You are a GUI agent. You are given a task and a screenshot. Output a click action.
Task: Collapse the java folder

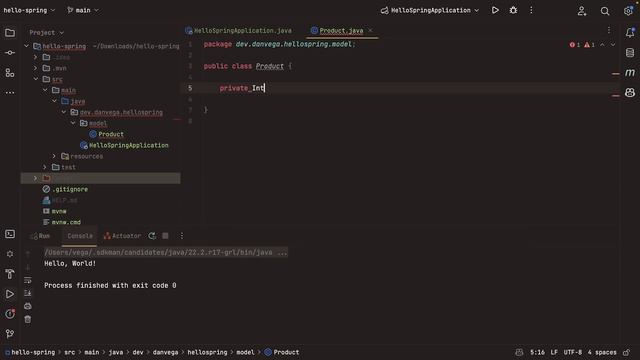(54, 101)
